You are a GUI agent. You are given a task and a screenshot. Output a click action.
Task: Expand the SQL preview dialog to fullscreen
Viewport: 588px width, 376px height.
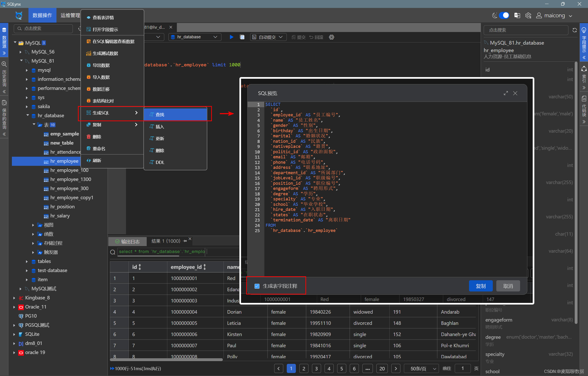point(505,93)
